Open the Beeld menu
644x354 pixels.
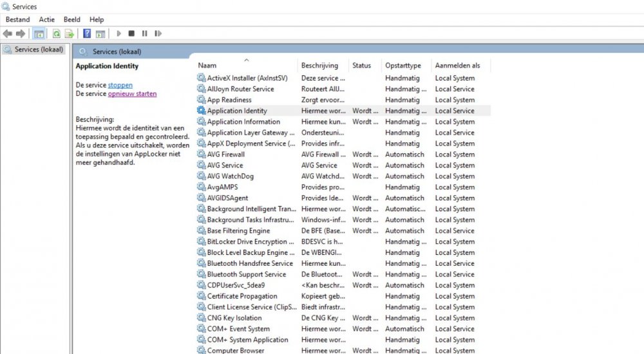coord(71,20)
